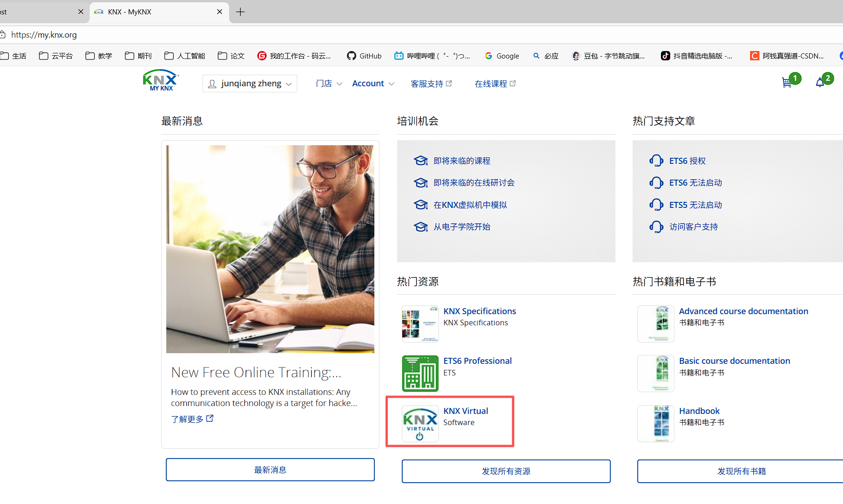843x504 pixels.
Task: Open the 即将来临的在线研讨会 link
Action: (474, 183)
